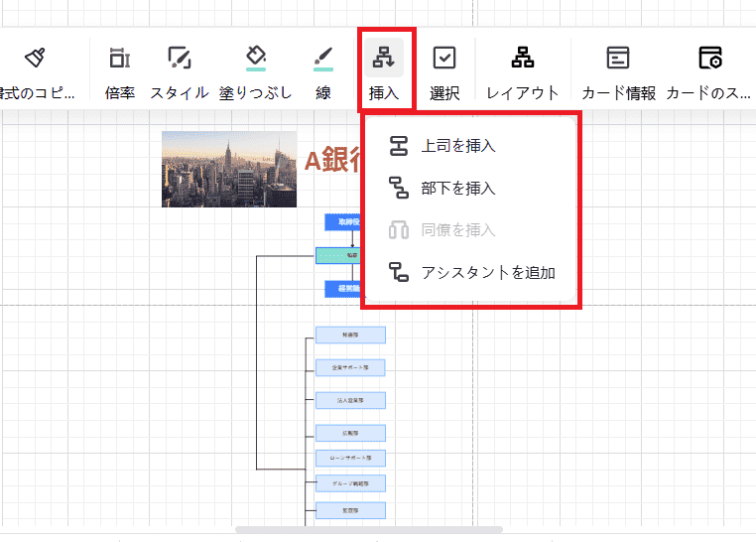Select the 企業サポート部 department box
This screenshot has height=542, width=756.
350,367
